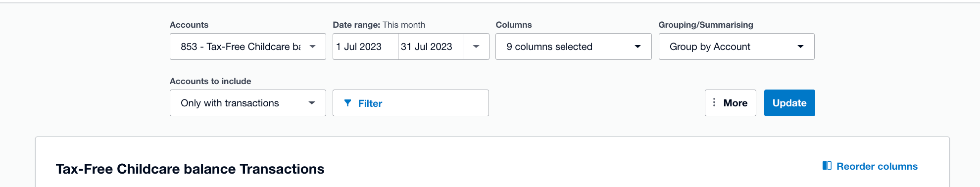
Task: Click the end date field 31 Jul 2023
Action: coord(431,47)
